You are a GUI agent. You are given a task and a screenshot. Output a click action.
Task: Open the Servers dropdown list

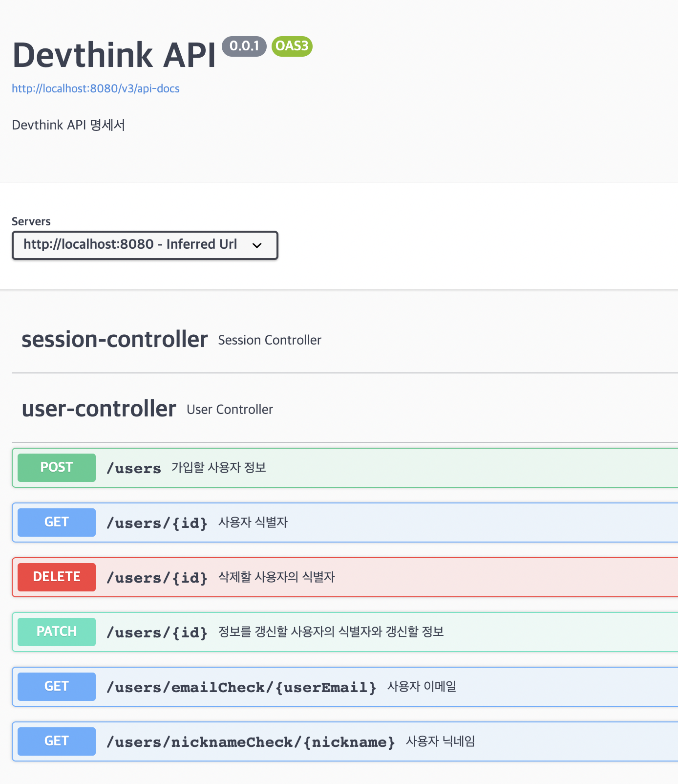coord(145,245)
